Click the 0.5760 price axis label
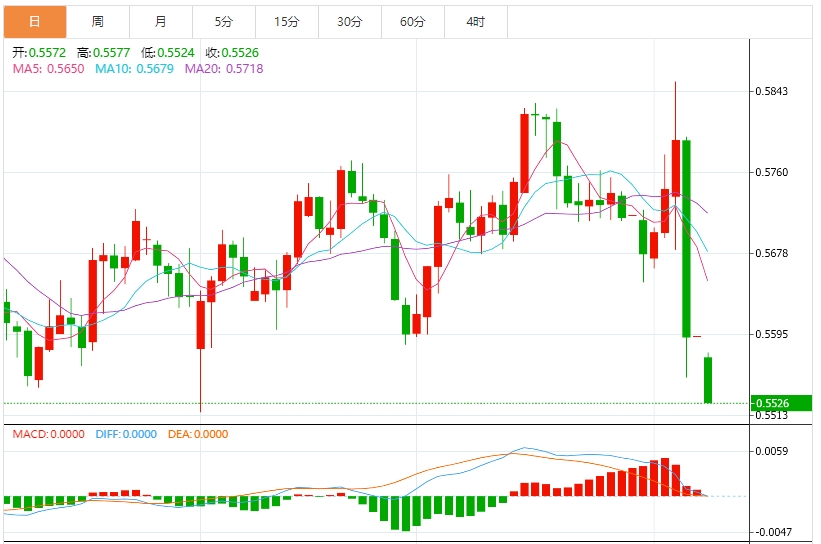Image resolution: width=821 pixels, height=544 pixels. tap(771, 172)
